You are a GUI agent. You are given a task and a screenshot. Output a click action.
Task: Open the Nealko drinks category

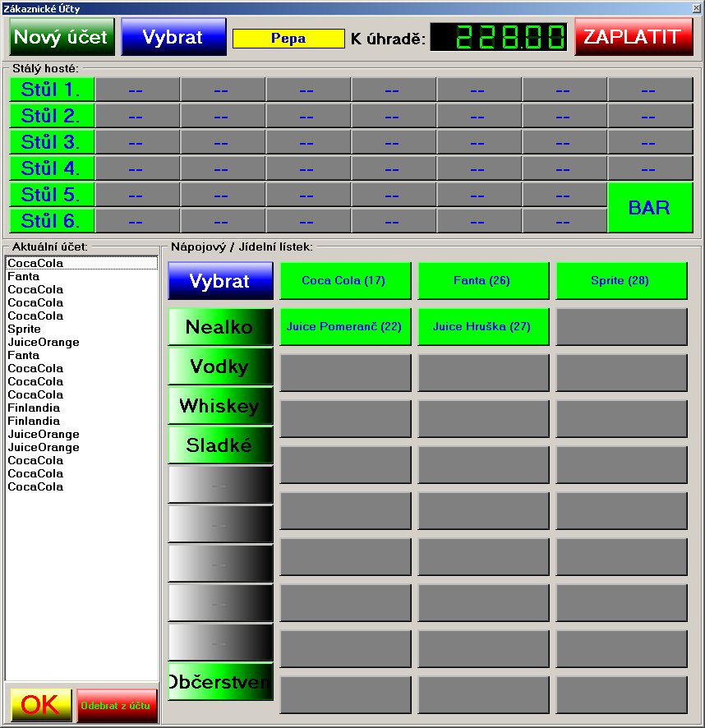[220, 327]
